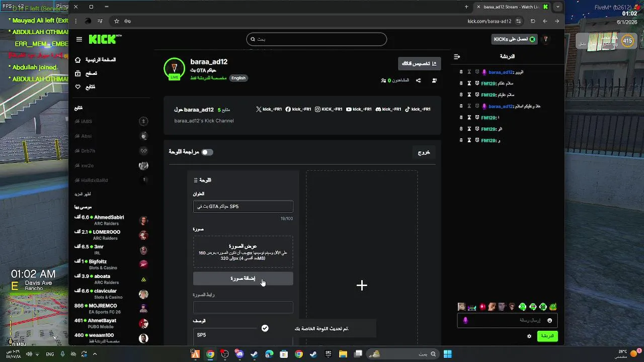Open the TikTok kick_-FR1 link
Image resolution: width=644 pixels, height=362 pixels.
[418, 109]
